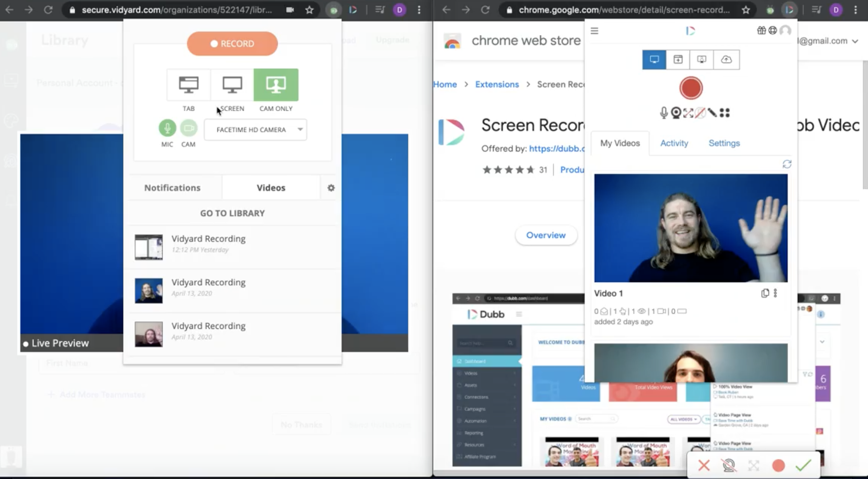Cancel recording with red X
This screenshot has height=479, width=868.
704,465
